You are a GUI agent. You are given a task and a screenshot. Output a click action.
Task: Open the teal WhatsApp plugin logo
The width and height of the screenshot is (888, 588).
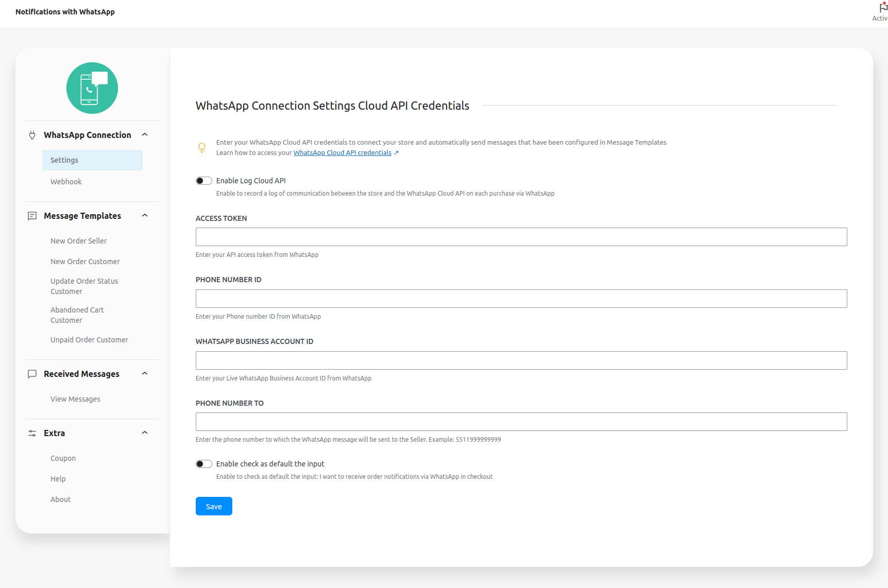point(92,88)
